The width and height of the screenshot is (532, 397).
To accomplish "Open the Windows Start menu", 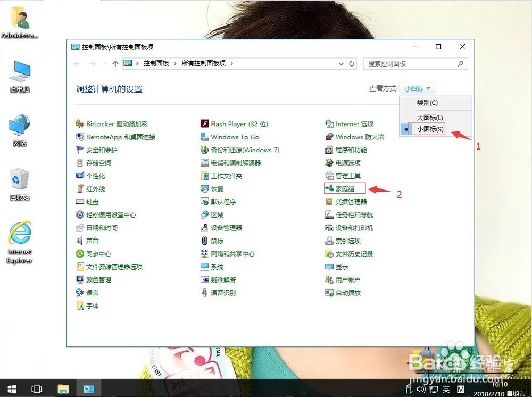I will (x=11, y=389).
